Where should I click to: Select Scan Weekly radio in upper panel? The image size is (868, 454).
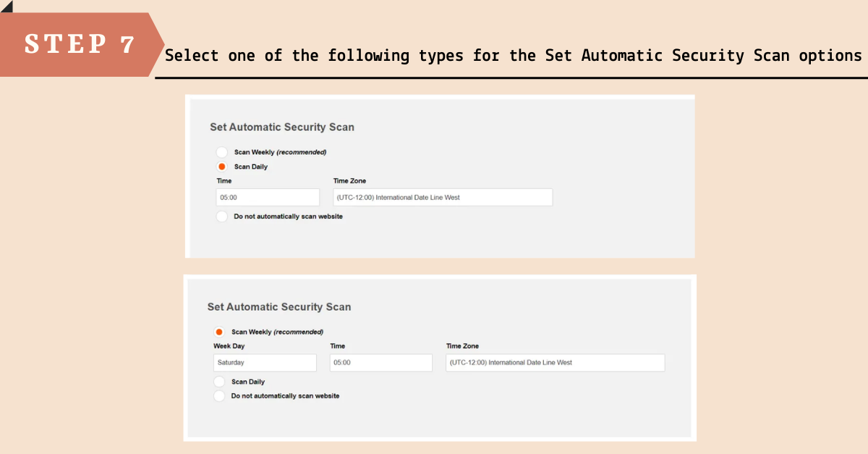coord(222,152)
